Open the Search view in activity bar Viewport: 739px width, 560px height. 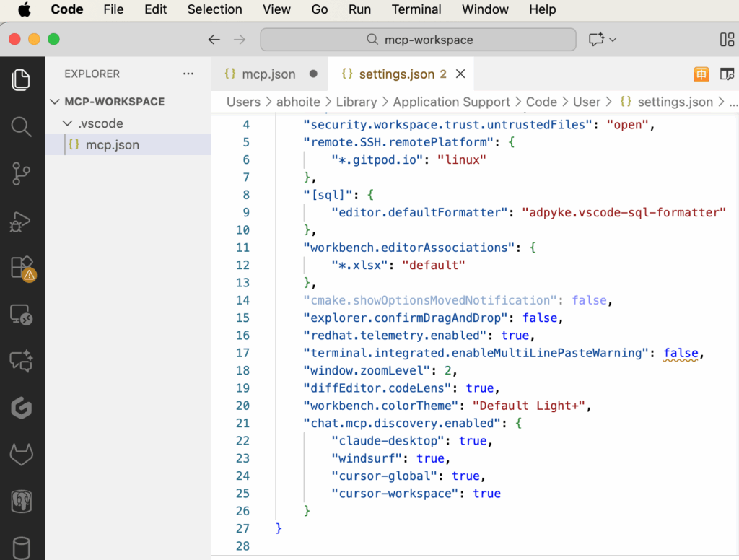tap(21, 126)
